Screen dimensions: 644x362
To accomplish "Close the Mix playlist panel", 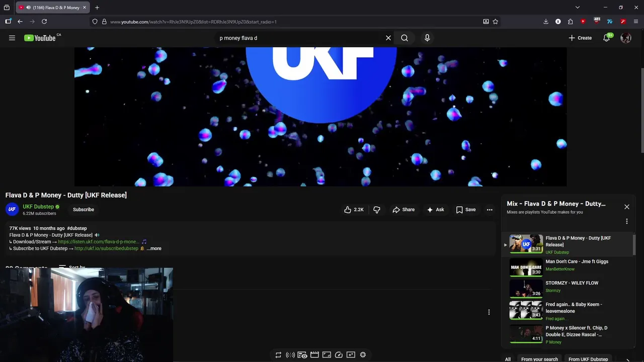I will pos(627,207).
